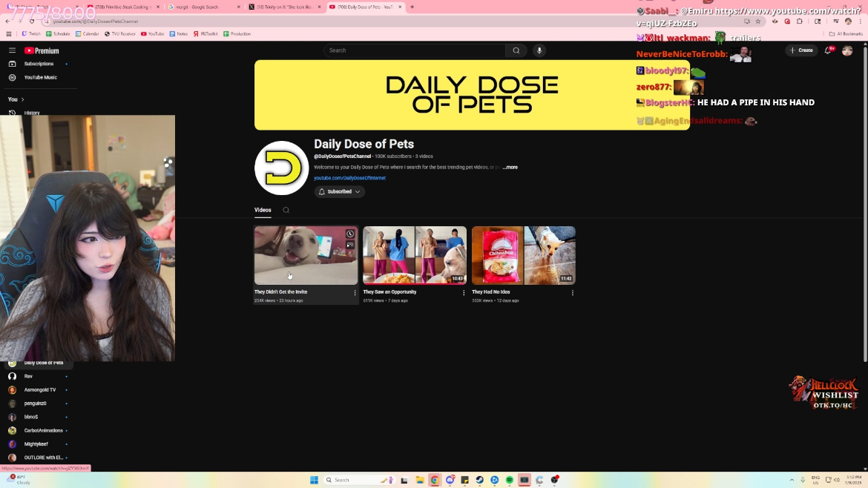Click They Saw an Opportunity title
Image resolution: width=868 pixels, height=488 pixels.
tap(389, 292)
